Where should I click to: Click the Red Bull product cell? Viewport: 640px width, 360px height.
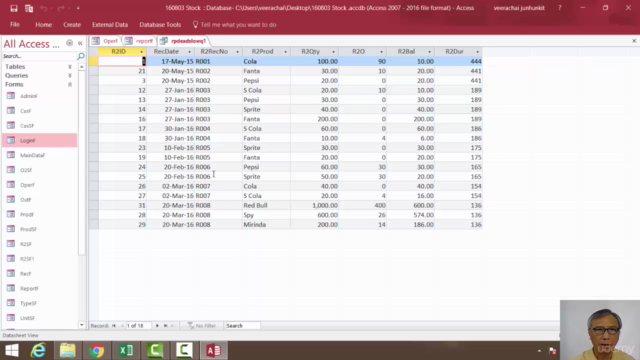pyautogui.click(x=266, y=205)
